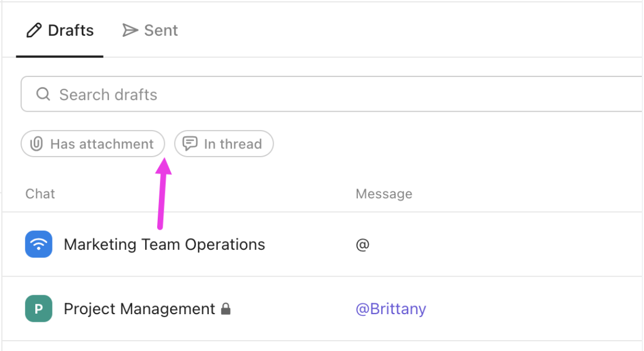The image size is (644, 351).
Task: Open the Marketing Team Operations chat name
Action: click(164, 244)
